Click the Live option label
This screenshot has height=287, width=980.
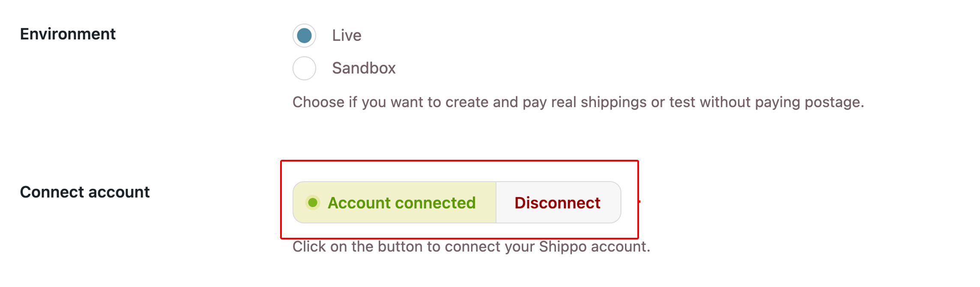(x=347, y=36)
